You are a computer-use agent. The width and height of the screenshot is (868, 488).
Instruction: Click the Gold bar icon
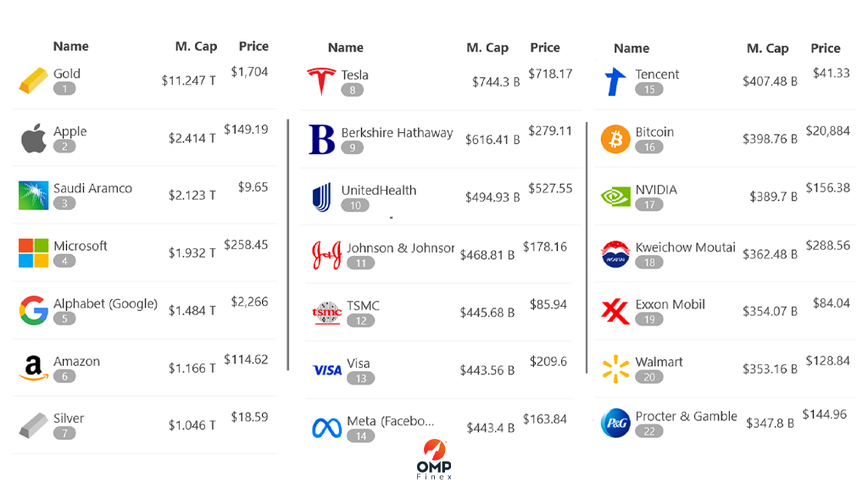point(33,80)
